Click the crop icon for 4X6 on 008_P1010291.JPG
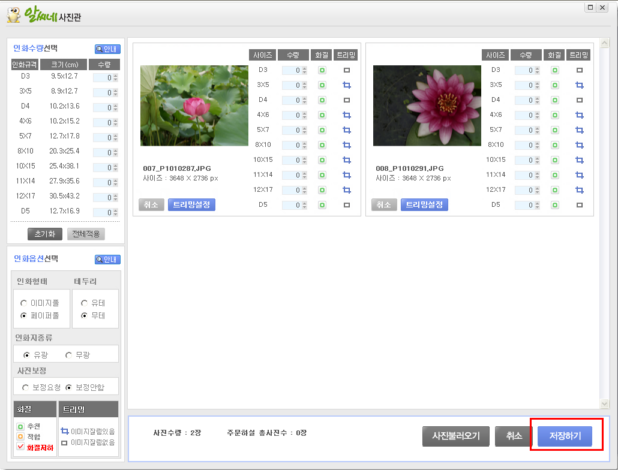 [x=579, y=115]
